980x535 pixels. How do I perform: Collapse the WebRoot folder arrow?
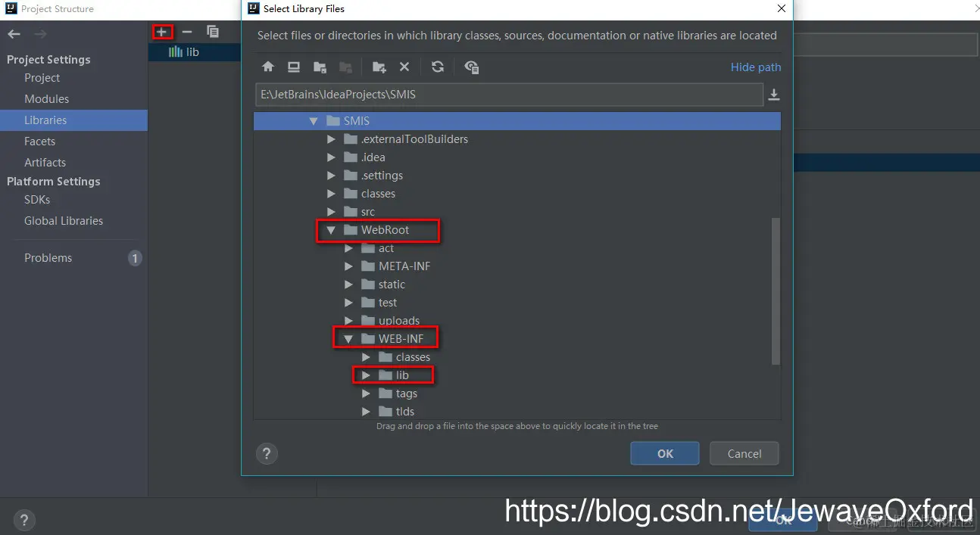[331, 230]
